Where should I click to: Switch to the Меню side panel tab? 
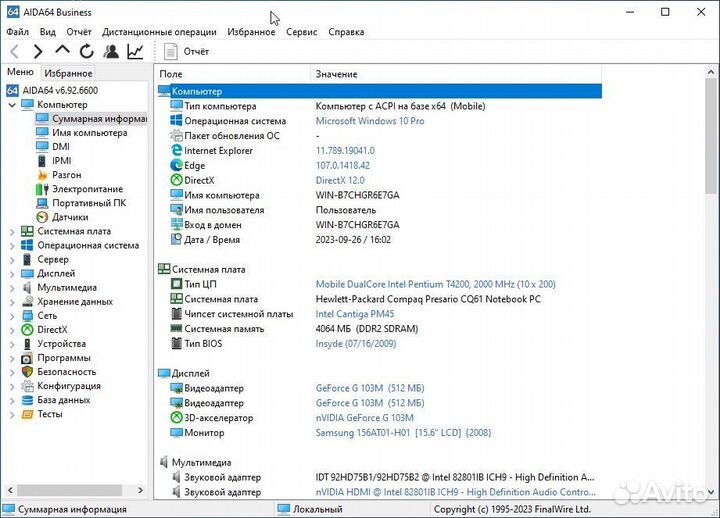tap(20, 72)
